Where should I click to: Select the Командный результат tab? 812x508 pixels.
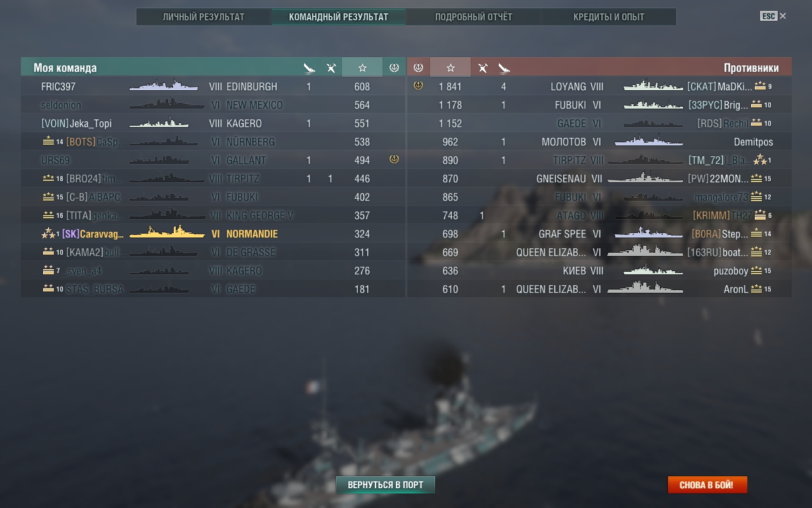[339, 17]
